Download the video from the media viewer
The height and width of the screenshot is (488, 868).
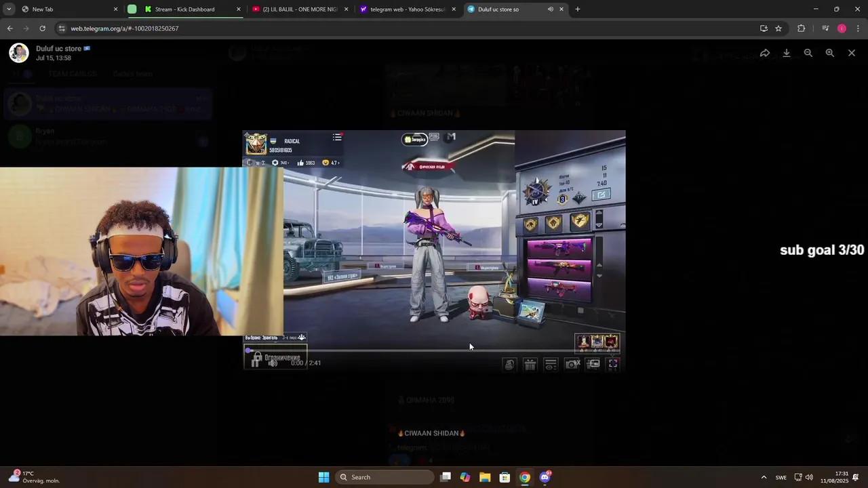pyautogui.click(x=787, y=53)
